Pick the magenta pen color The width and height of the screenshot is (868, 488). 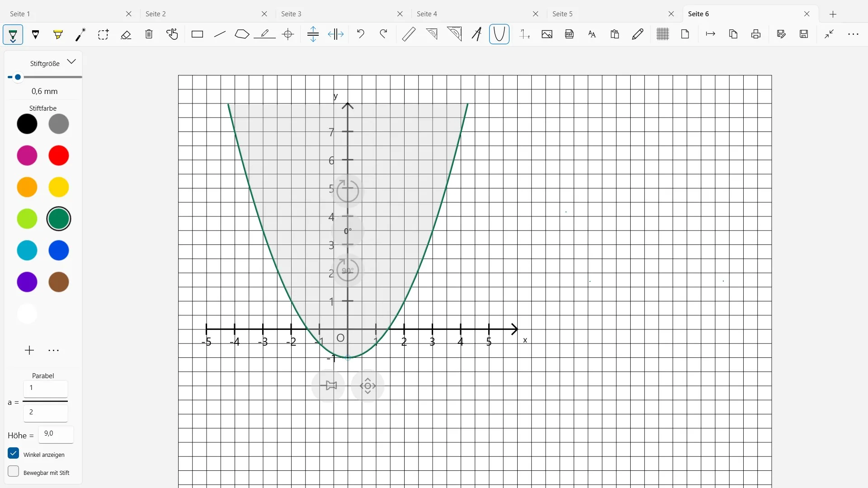pyautogui.click(x=27, y=155)
